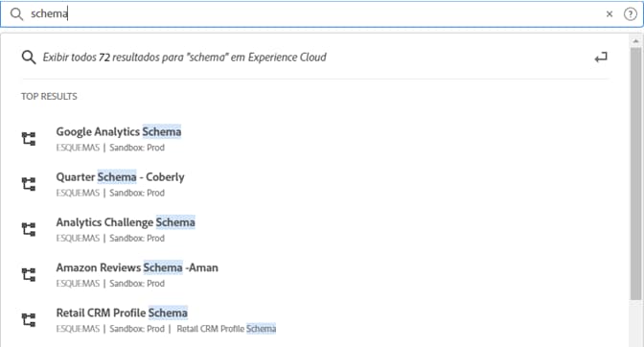Click the enter arrow icon beside all results

(x=601, y=58)
